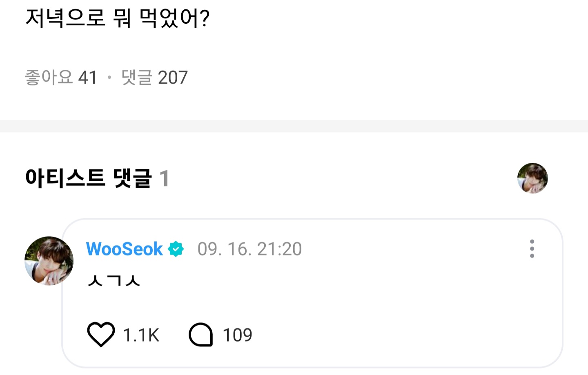The height and width of the screenshot is (375, 588).
Task: Tap the gray divider below post stats
Action: click(294, 126)
